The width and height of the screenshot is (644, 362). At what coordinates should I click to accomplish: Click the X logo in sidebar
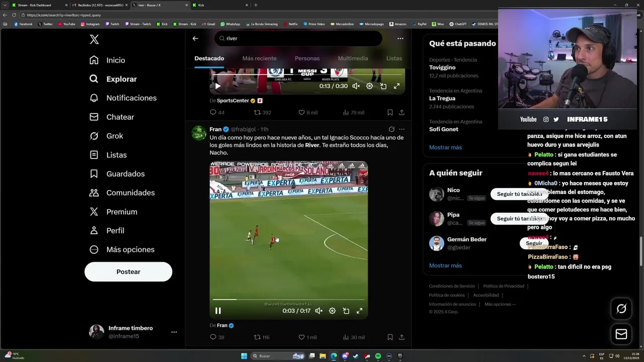click(x=94, y=40)
